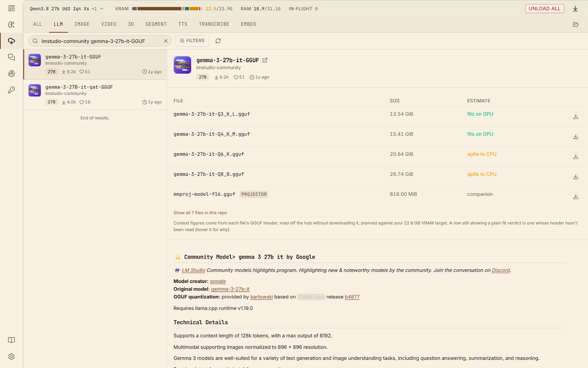
Task: Switch to the TTS tab
Action: point(183,24)
